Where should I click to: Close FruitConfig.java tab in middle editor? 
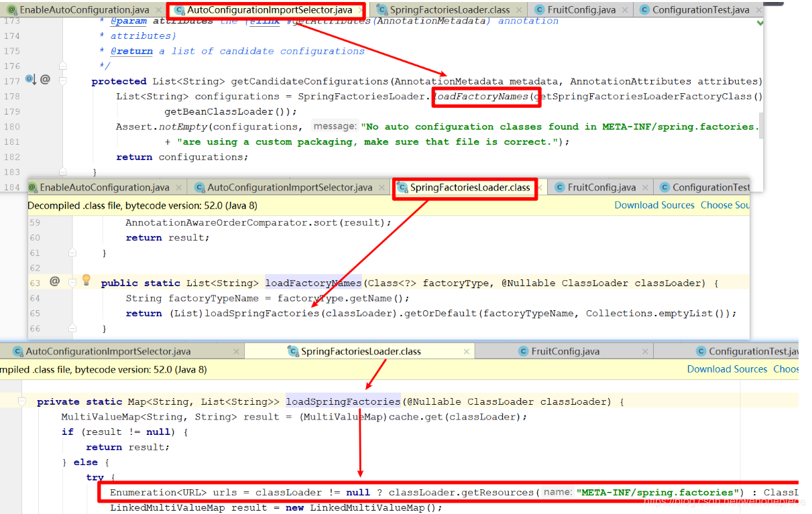tap(646, 188)
